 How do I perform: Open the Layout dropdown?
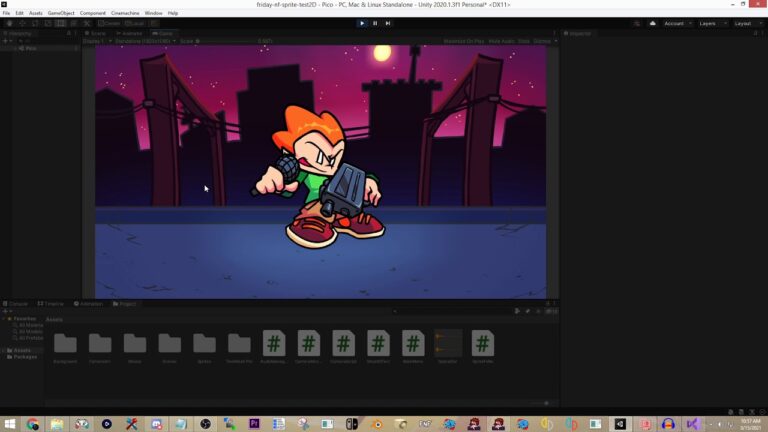[x=748, y=23]
